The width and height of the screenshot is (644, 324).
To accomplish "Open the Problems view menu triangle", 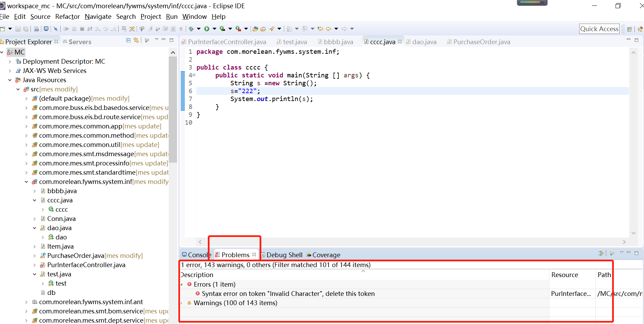I will click(621, 253).
